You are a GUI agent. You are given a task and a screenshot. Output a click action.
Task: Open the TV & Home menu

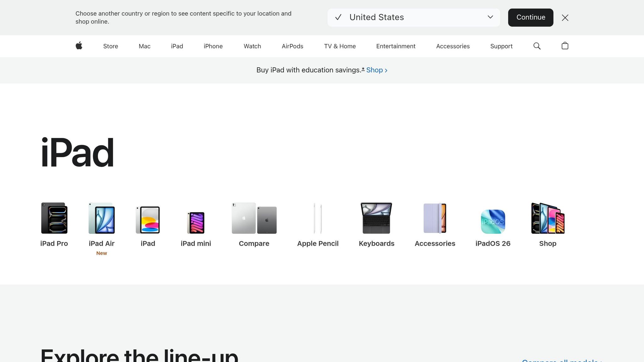coord(340,46)
